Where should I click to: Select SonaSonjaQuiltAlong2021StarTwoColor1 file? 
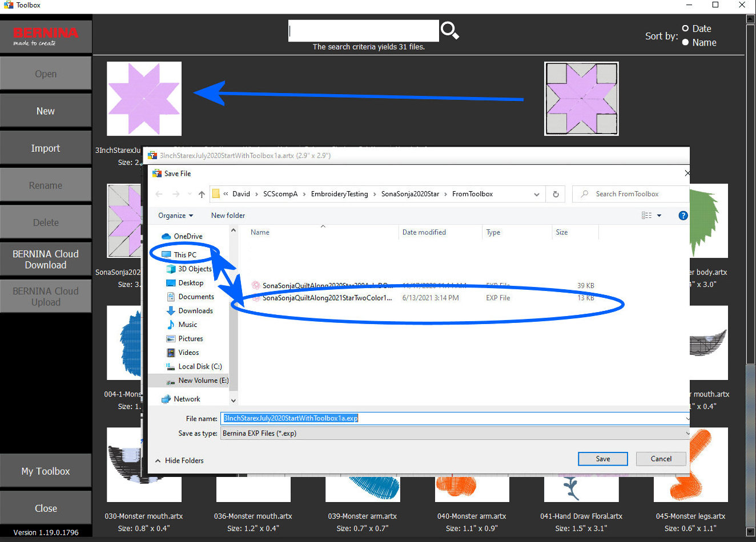[x=327, y=298]
